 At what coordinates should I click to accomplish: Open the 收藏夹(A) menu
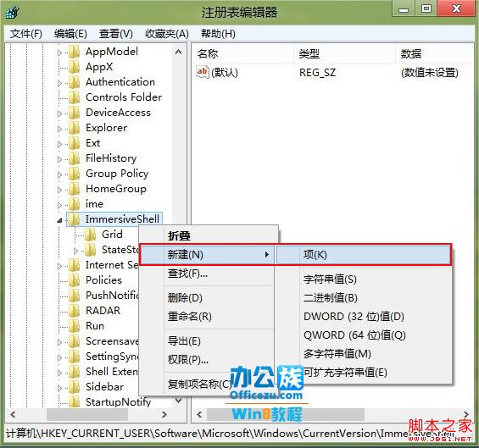[167, 34]
